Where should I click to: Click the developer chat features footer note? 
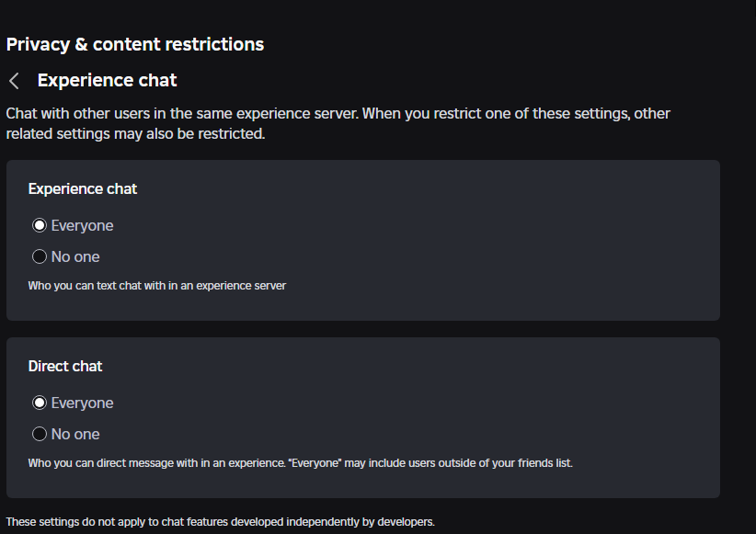click(220, 522)
